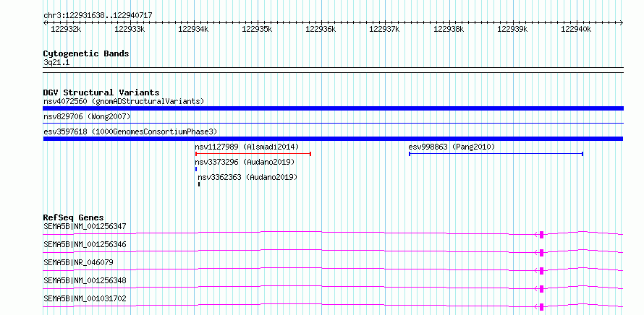The image size is (644, 315).
Task: Click the left arrow of the ruler
Action: click(45, 22)
